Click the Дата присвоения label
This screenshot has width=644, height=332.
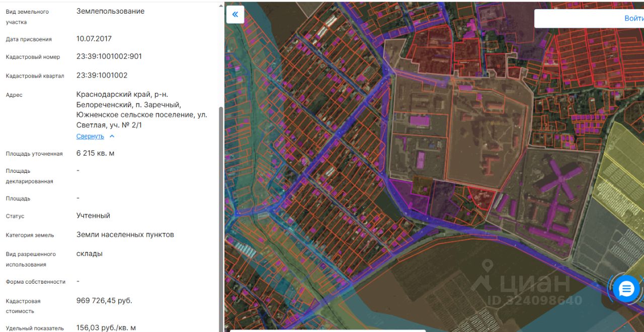coord(29,39)
